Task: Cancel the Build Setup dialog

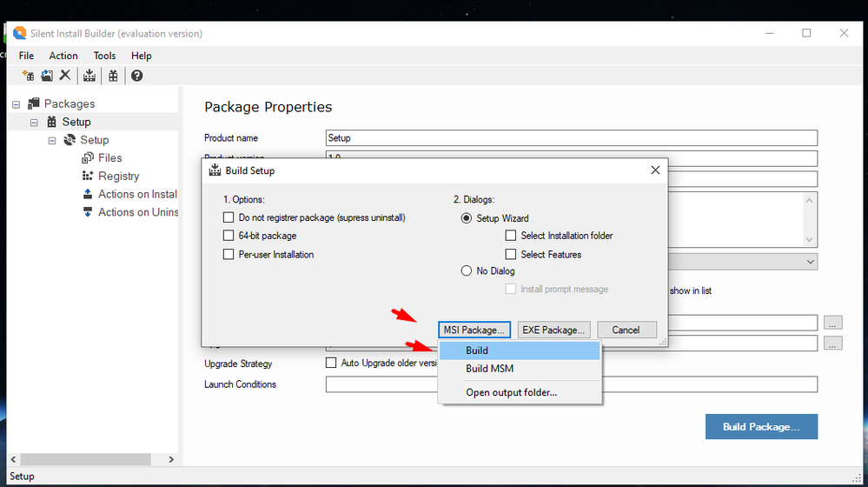Action: (626, 330)
